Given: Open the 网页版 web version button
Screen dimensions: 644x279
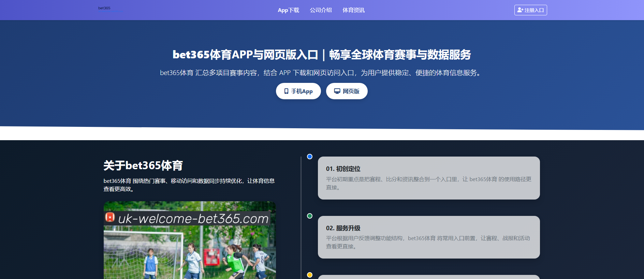Looking at the screenshot, I should click(347, 91).
